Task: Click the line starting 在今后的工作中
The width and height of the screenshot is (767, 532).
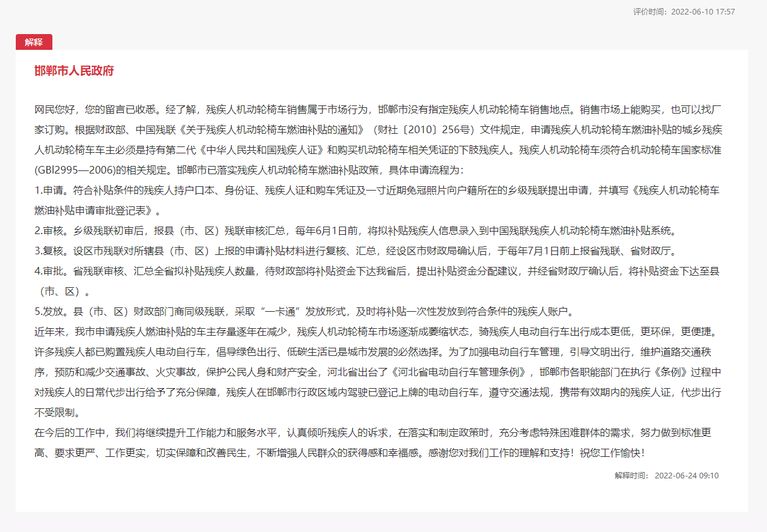Action: 374,432
